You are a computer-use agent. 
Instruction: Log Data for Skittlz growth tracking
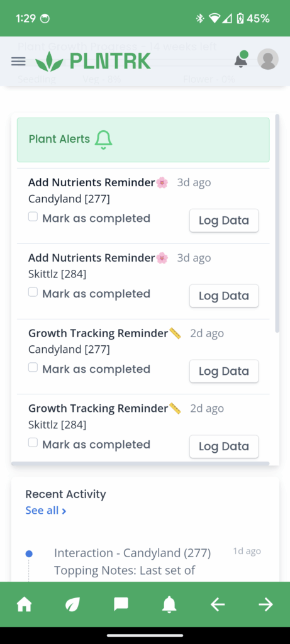[x=224, y=447]
